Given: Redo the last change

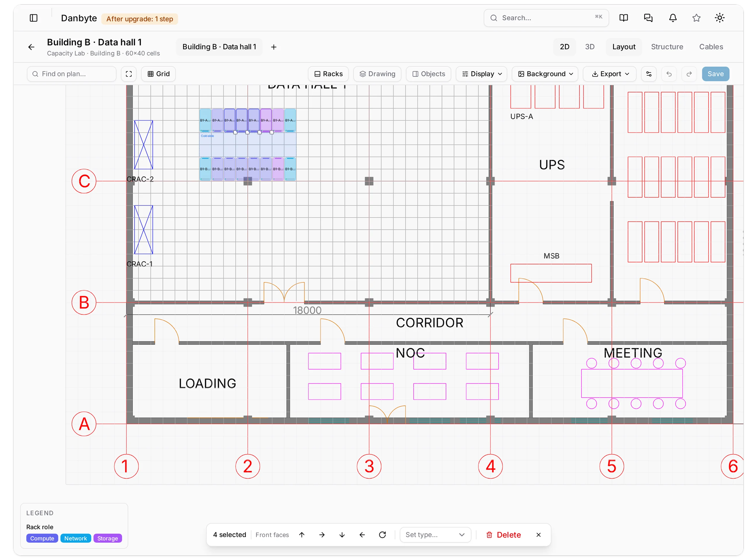Looking at the screenshot, I should [689, 74].
